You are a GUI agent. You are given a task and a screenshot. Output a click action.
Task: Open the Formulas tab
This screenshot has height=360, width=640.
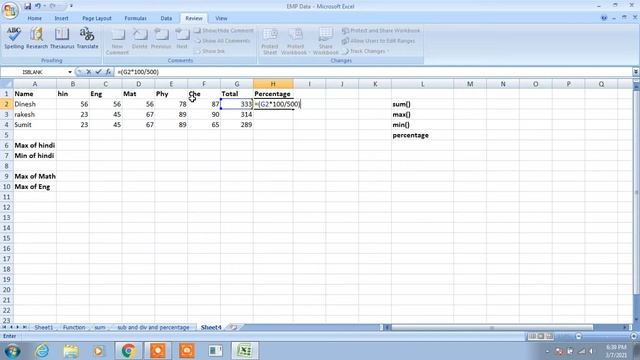tap(135, 18)
